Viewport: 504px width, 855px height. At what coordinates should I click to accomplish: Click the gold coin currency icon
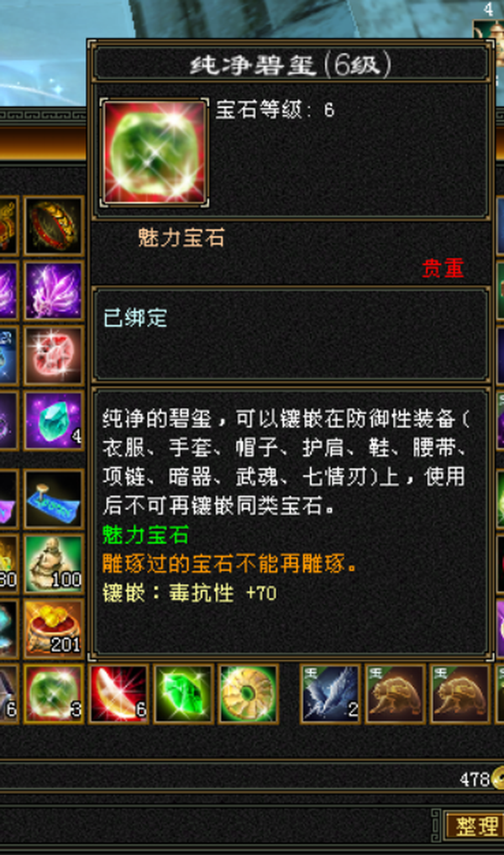(x=499, y=778)
